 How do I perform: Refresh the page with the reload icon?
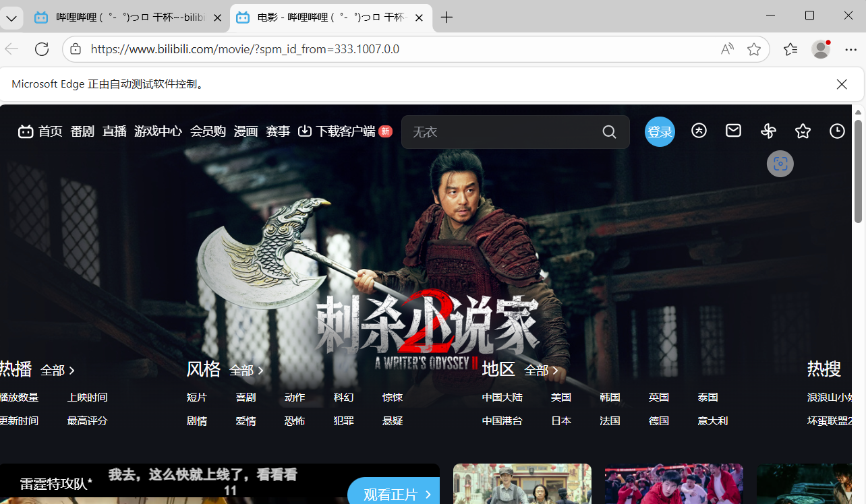point(42,49)
